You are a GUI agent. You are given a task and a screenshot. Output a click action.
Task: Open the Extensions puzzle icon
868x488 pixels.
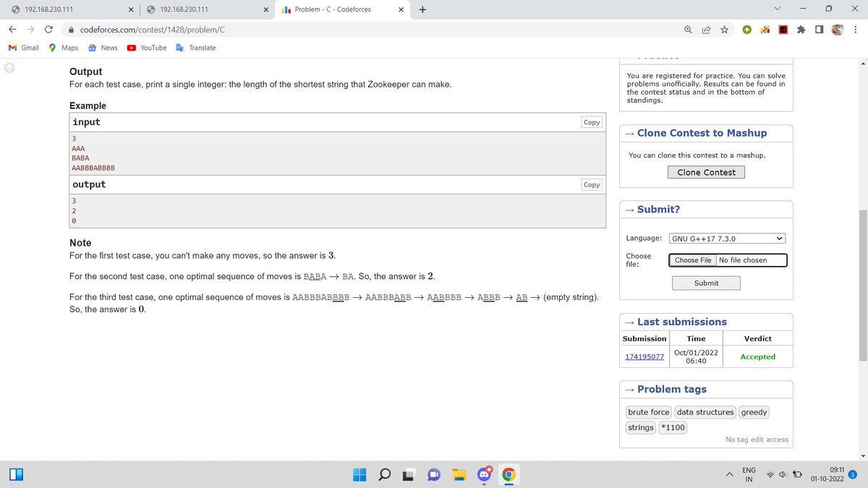801,30
